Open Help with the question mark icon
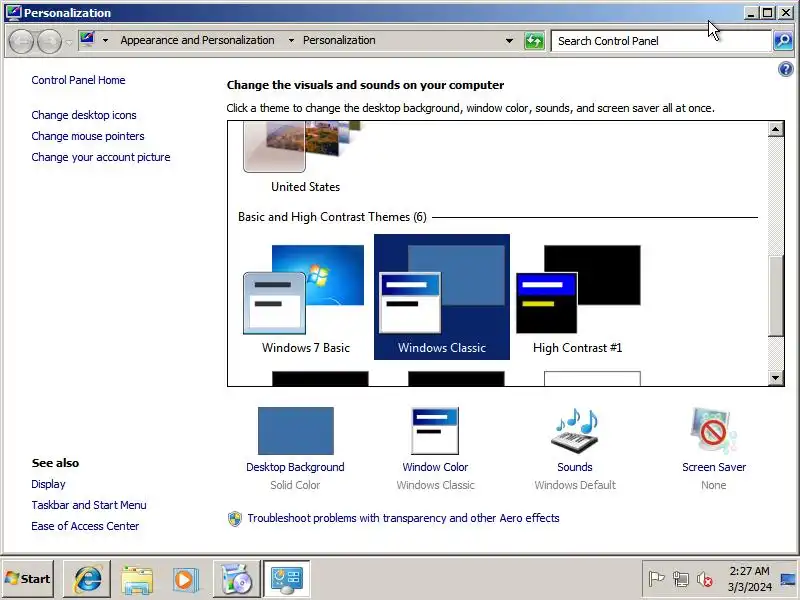The width and height of the screenshot is (800, 600). click(786, 69)
